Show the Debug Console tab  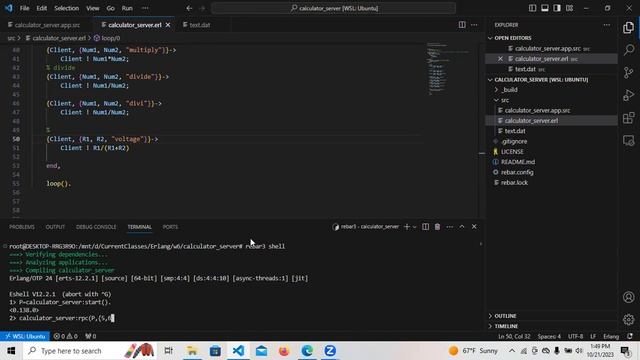coord(96,227)
